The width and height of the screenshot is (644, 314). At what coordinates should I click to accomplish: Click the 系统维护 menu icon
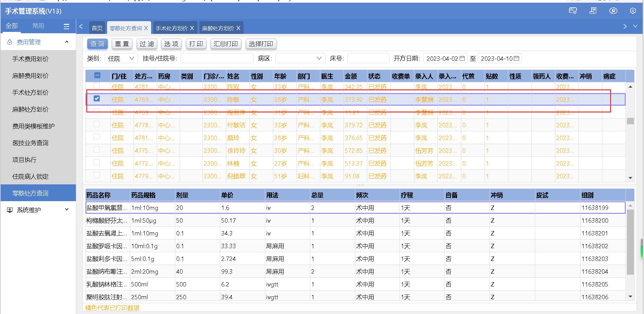pyautogui.click(x=9, y=210)
